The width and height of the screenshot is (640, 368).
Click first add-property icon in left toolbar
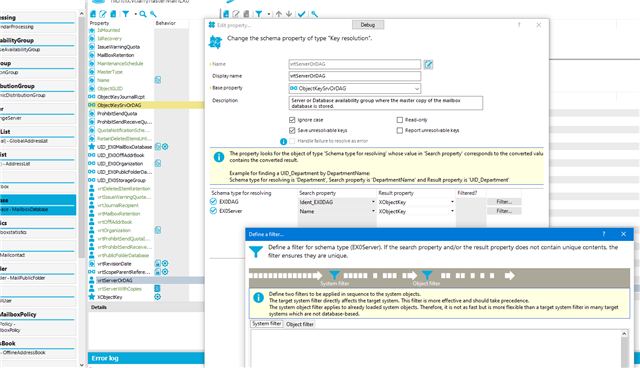click(x=93, y=14)
